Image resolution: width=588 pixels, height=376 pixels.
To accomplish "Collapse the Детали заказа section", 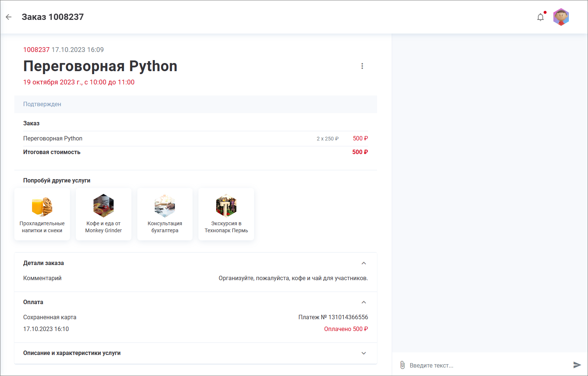I will coord(363,263).
